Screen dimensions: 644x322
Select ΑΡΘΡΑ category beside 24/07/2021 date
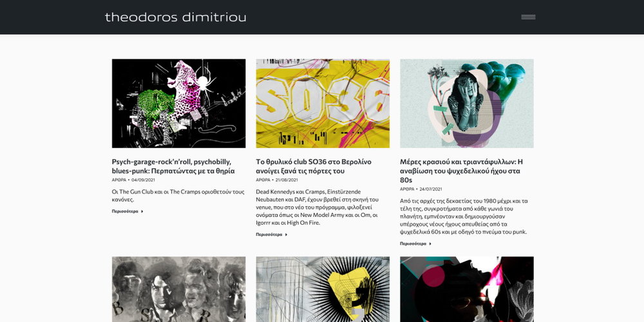coord(408,189)
